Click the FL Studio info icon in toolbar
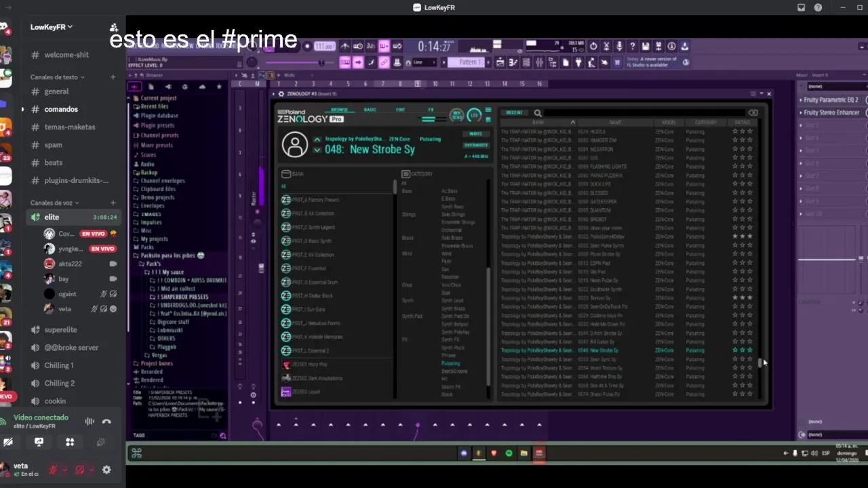 click(671, 46)
